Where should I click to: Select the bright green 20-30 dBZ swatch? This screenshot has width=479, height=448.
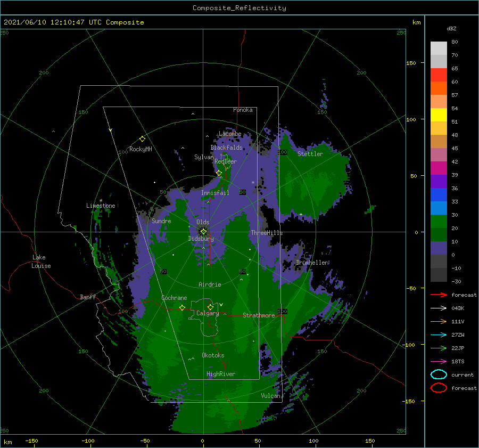(439, 222)
